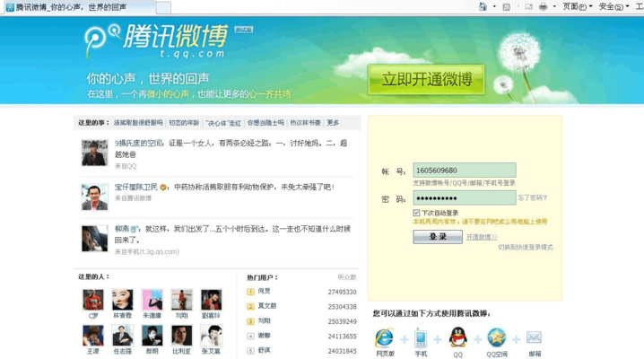Click the Print toolbar icon

[543, 6]
